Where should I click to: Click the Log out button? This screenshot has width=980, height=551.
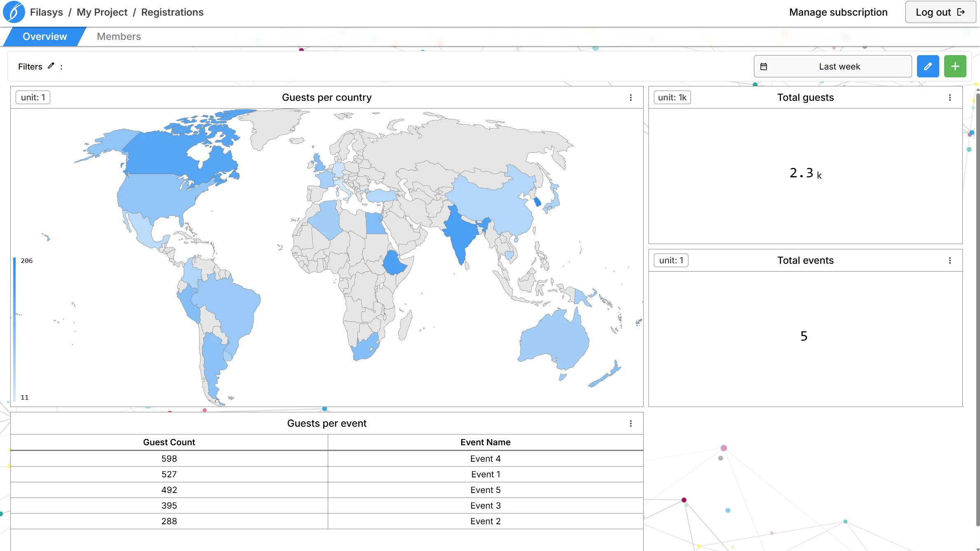click(940, 12)
